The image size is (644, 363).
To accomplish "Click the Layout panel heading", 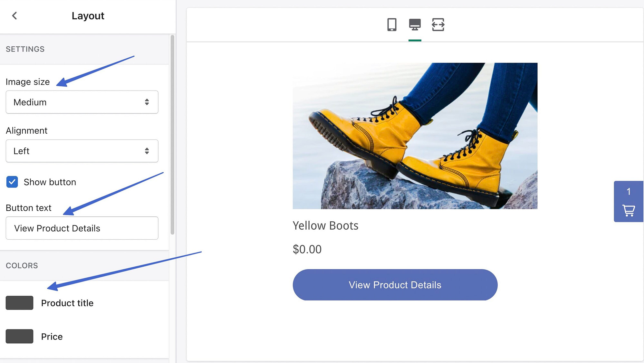I will pos(88,16).
